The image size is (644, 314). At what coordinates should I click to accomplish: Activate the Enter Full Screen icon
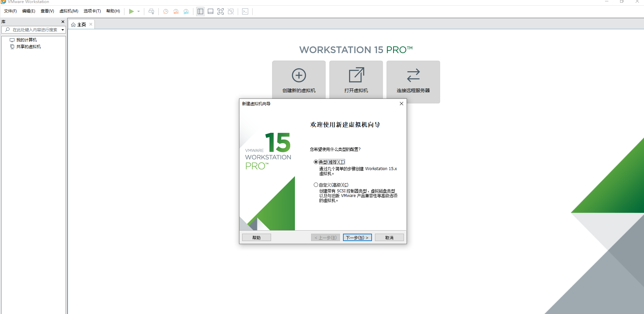coord(221,11)
